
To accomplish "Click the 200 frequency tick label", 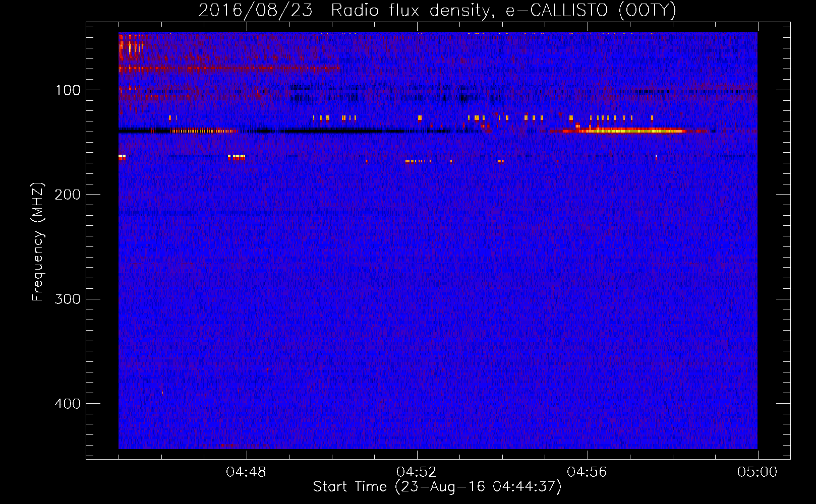I will 68,195.
